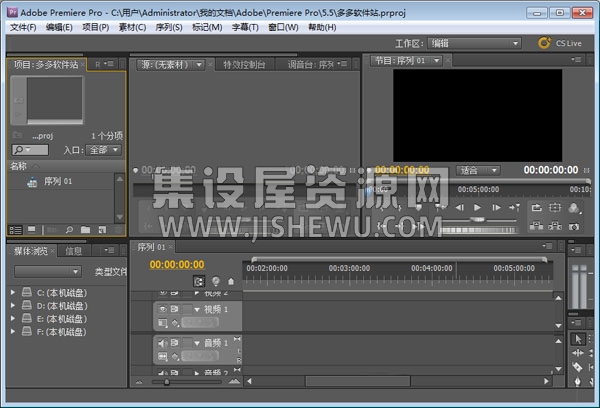Switch project panel to icon view
The height and width of the screenshot is (408, 600).
[31, 230]
